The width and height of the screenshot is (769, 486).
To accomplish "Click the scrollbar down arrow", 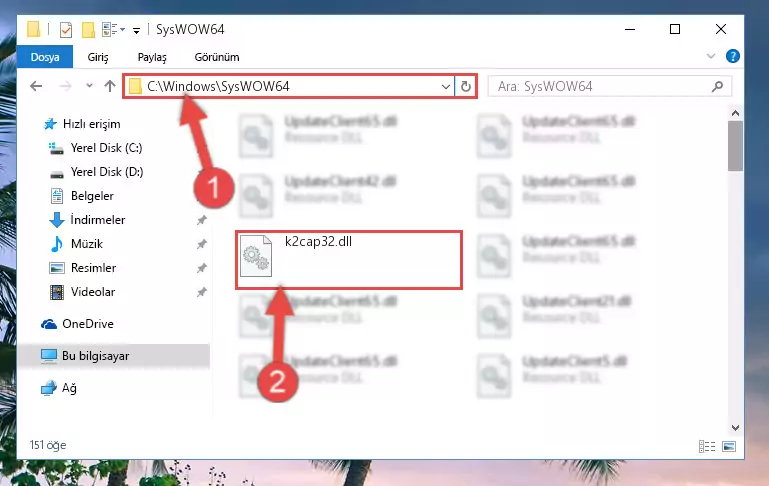I will [735, 428].
